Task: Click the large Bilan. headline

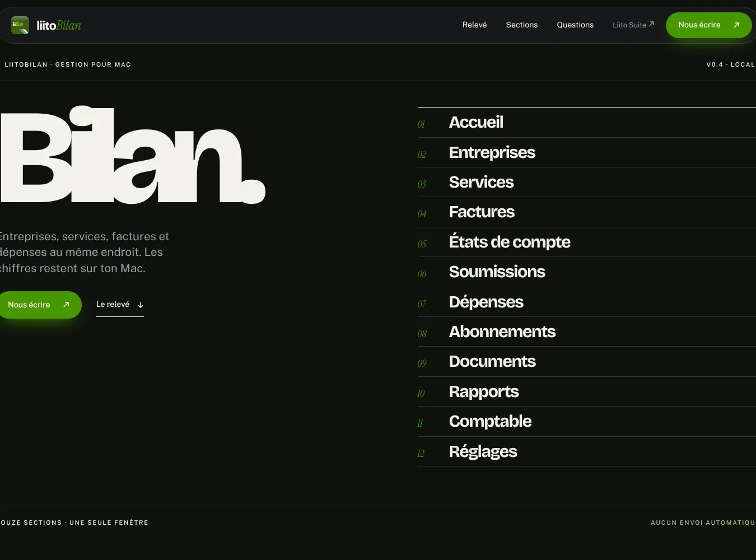Action: click(133, 155)
